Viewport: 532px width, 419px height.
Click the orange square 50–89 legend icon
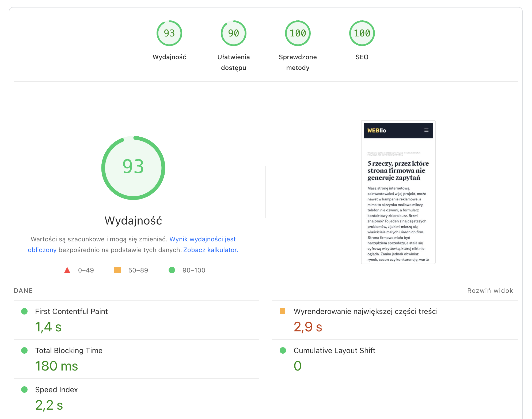coord(117,270)
